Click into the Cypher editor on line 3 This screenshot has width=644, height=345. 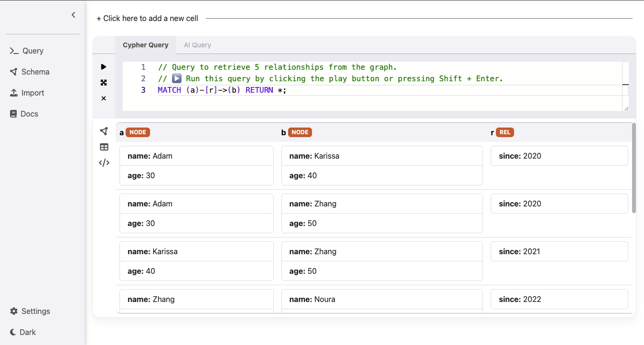[x=334, y=90]
